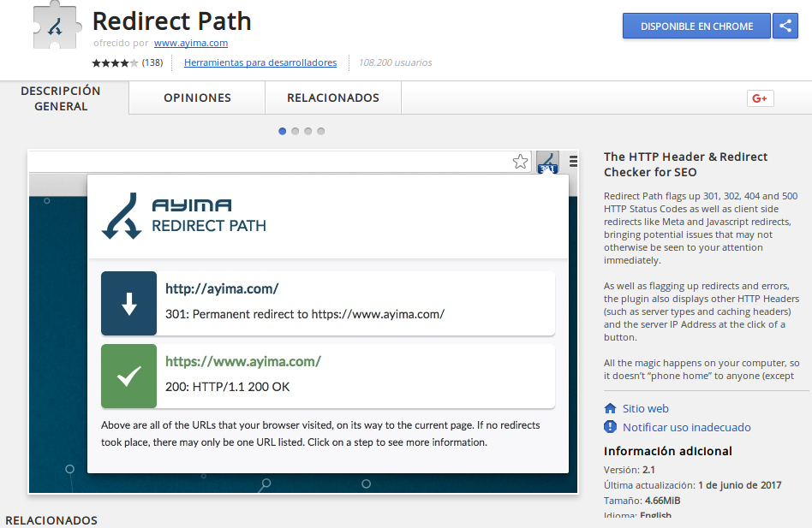Viewport: 812px width, 528px height.
Task: Click the warning icon beside Notificar uso inadecuado
Action: click(x=610, y=427)
